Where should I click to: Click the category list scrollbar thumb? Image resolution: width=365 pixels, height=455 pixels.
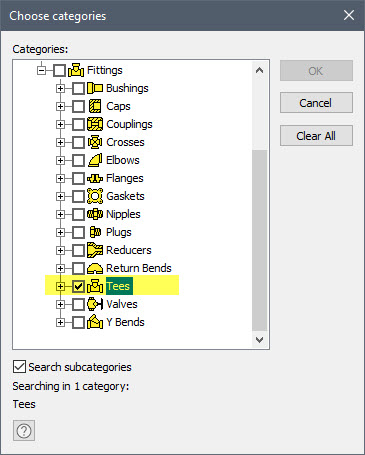point(259,240)
